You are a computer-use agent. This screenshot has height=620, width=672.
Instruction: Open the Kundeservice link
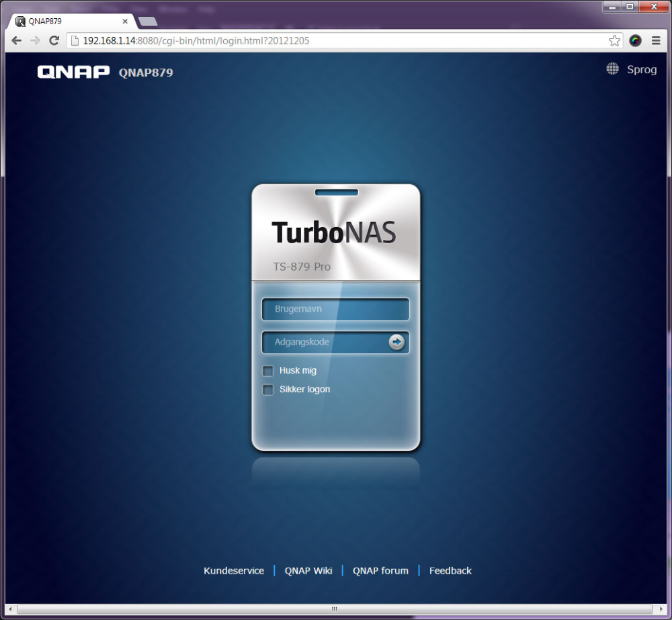[234, 571]
